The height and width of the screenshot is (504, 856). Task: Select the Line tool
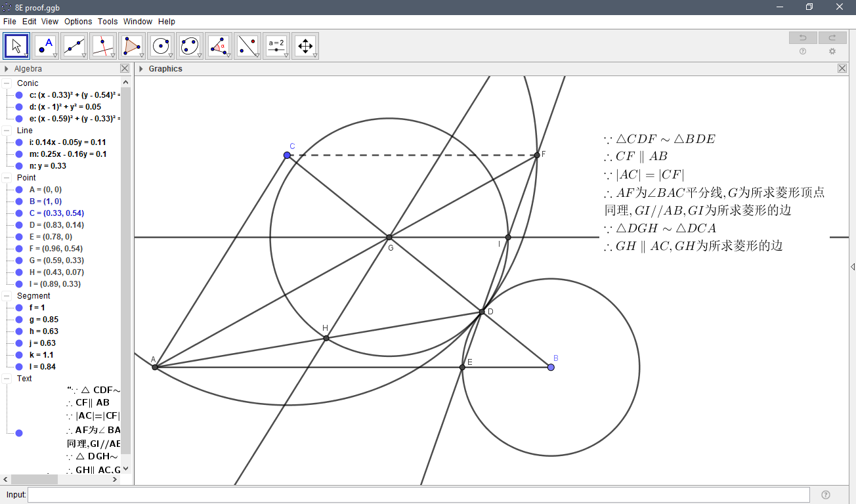tap(74, 45)
